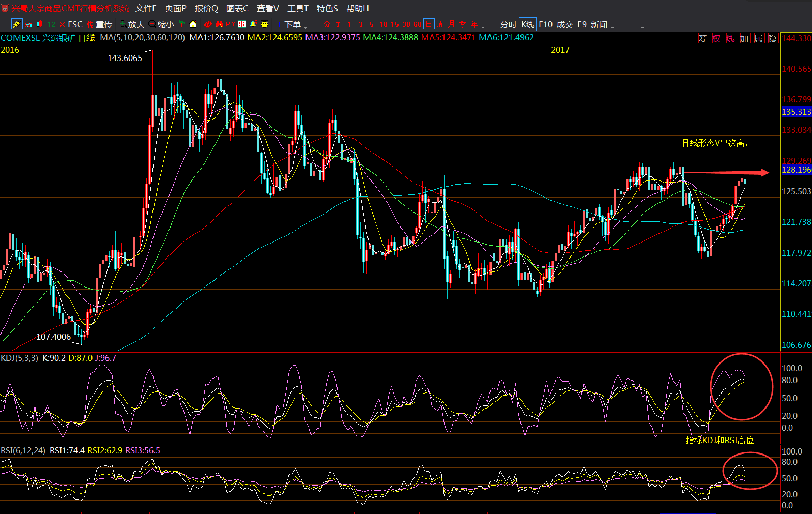Switch to 分时 time-sharing view
Screen dimensions: 812x514
point(508,24)
